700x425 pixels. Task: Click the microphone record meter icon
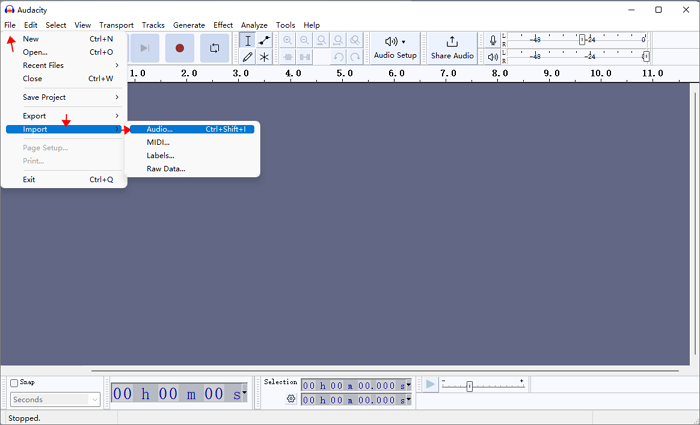coord(492,40)
